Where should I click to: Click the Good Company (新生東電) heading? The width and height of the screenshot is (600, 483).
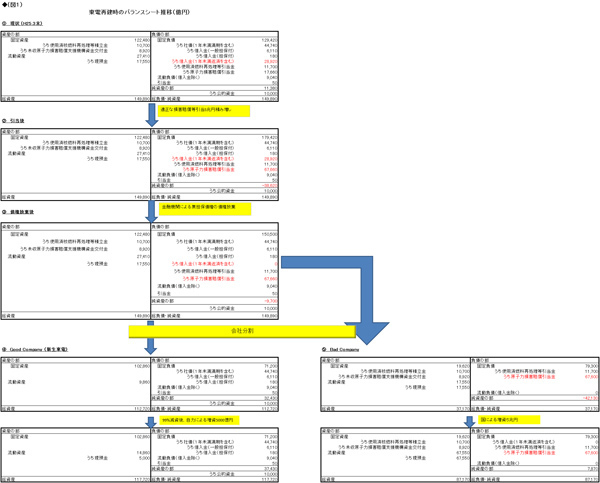click(34, 349)
